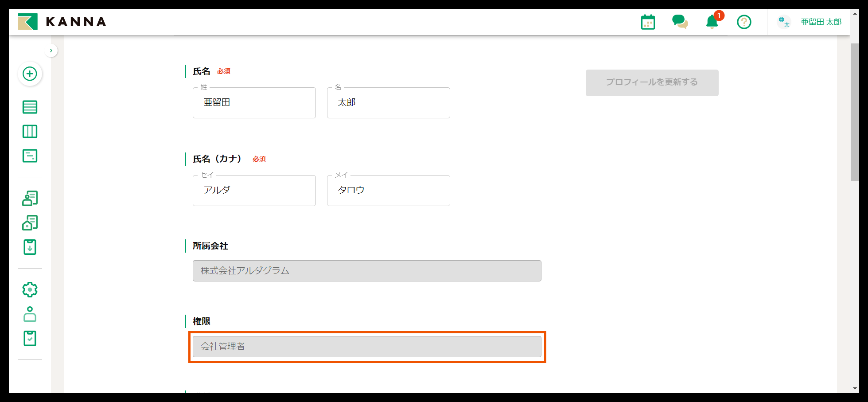Click the プロフィールを更新する button
Screen dimensions: 868x402
point(651,82)
